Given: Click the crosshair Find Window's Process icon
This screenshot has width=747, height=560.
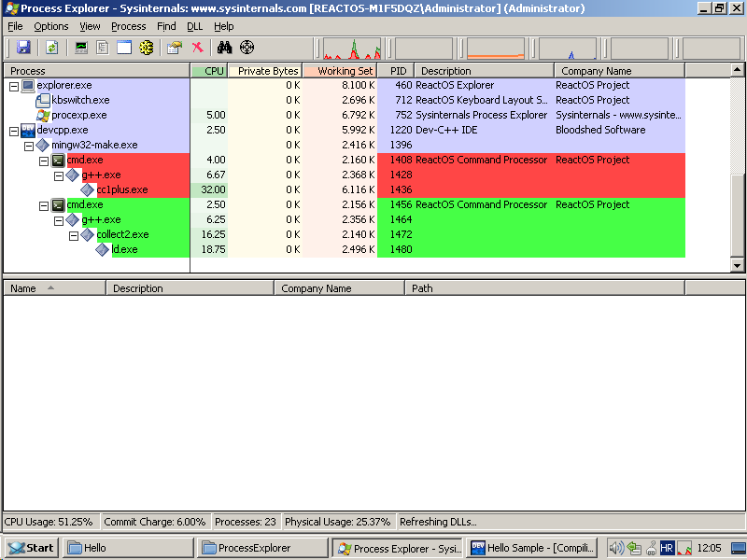Looking at the screenshot, I should (x=247, y=48).
